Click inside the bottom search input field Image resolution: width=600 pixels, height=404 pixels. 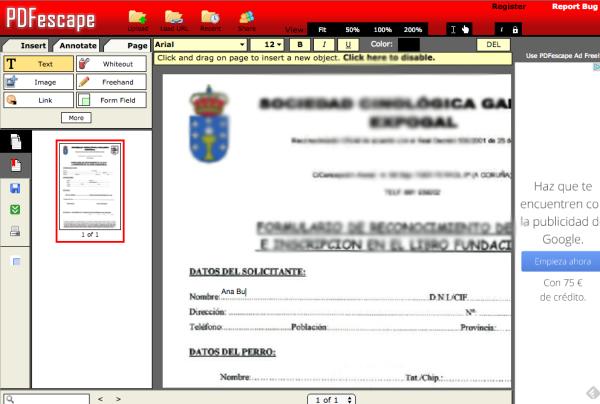click(46, 399)
